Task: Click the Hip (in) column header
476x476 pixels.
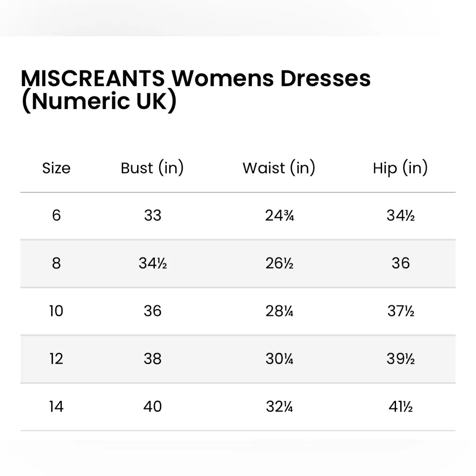Action: [x=400, y=168]
